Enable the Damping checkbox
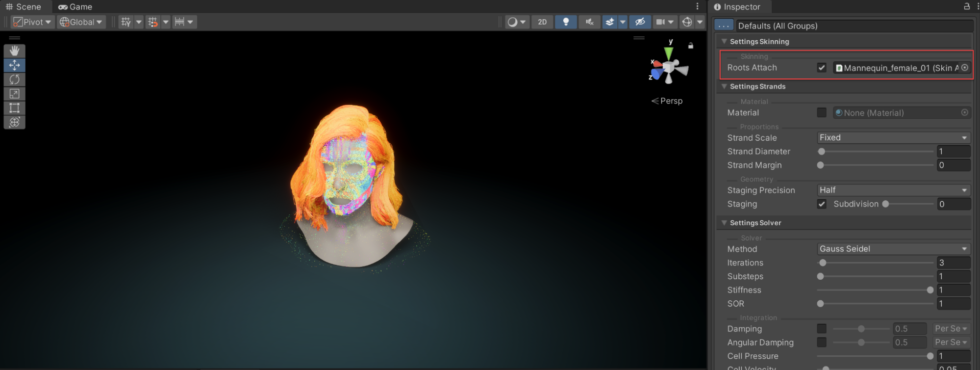The width and height of the screenshot is (980, 370). click(822, 329)
